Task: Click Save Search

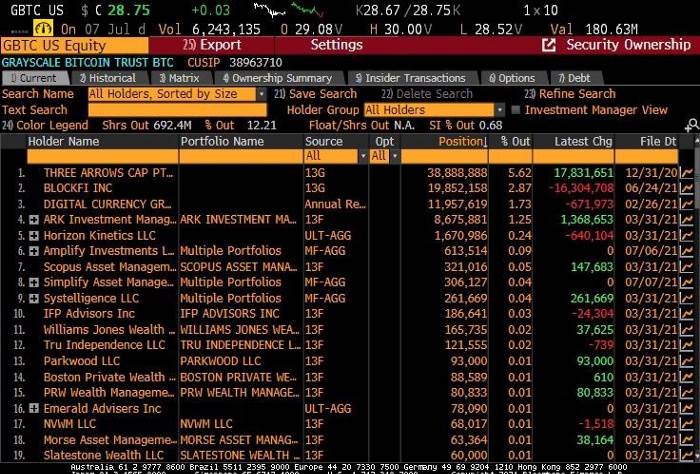Action: [x=316, y=94]
